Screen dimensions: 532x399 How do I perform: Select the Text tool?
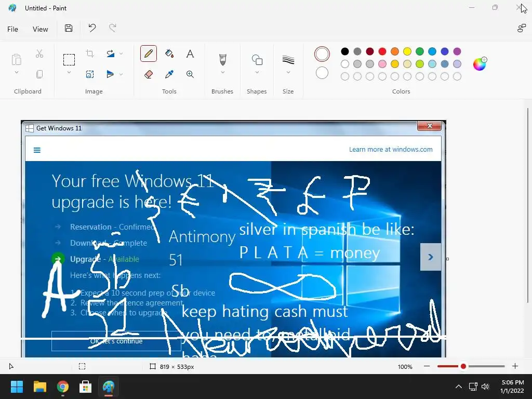(190, 54)
